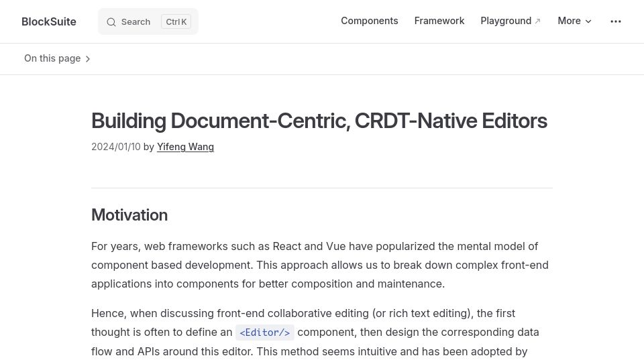Click the search magnifier icon
Screen dimensions: 644x362
tap(111, 21)
